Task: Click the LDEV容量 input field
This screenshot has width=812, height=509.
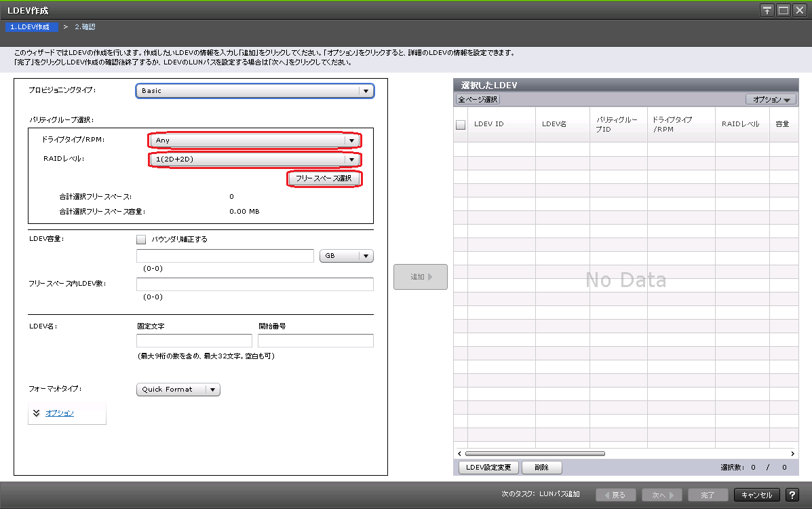Action: pos(225,256)
